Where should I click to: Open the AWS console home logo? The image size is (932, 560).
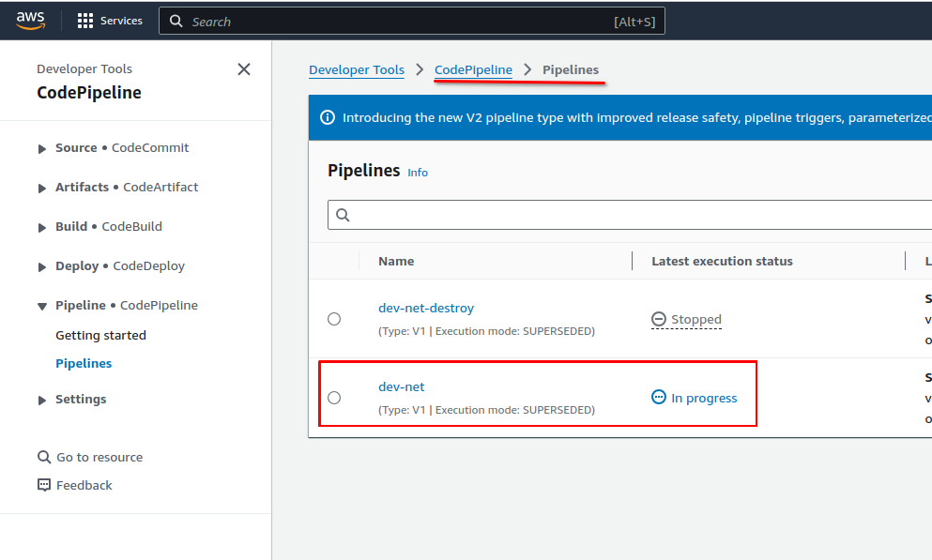click(30, 21)
